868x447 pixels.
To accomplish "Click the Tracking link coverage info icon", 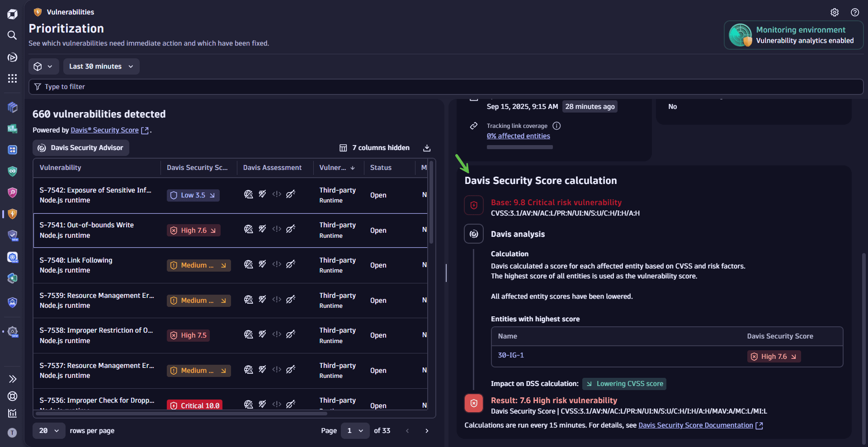I will coord(557,126).
